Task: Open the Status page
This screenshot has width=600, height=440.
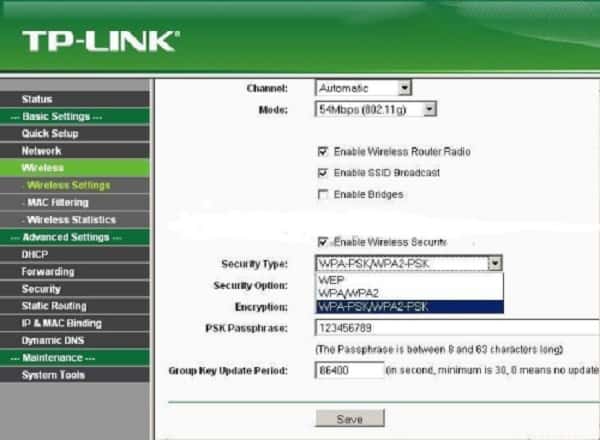Action: (75, 99)
